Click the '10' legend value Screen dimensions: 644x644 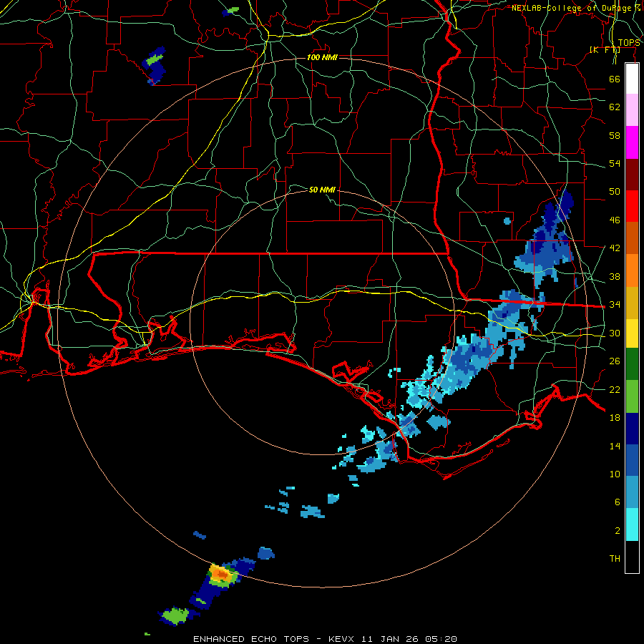[x=615, y=474]
